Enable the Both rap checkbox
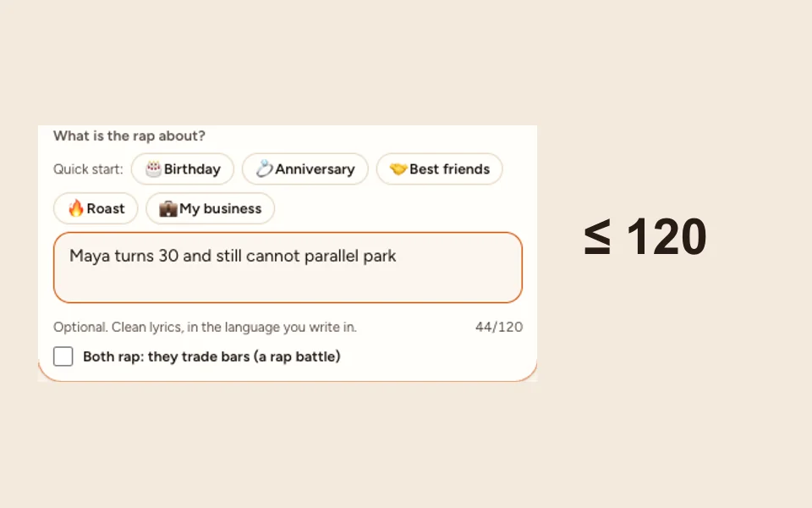The width and height of the screenshot is (812, 508). 63,356
